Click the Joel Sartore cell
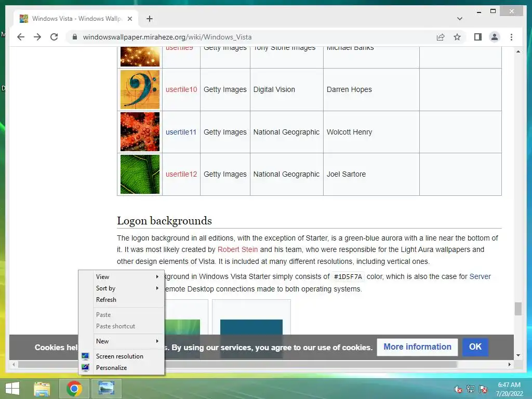532x399 pixels. click(371, 174)
